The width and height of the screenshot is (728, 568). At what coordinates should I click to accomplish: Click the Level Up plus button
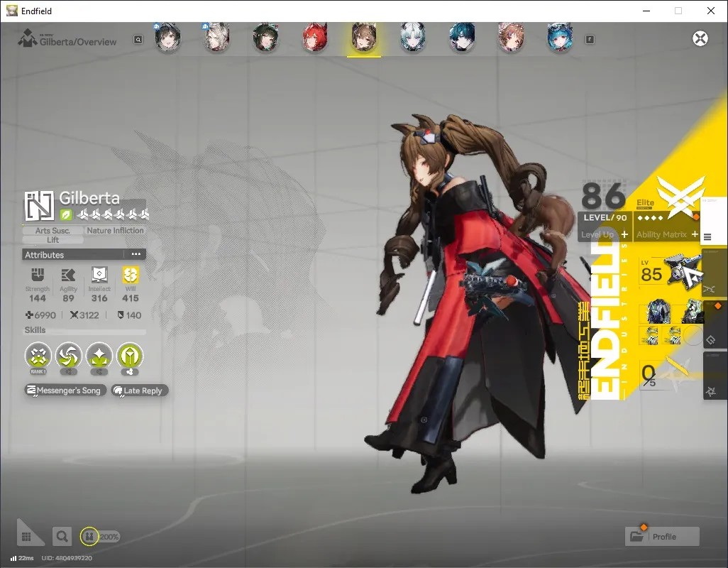[x=624, y=234]
